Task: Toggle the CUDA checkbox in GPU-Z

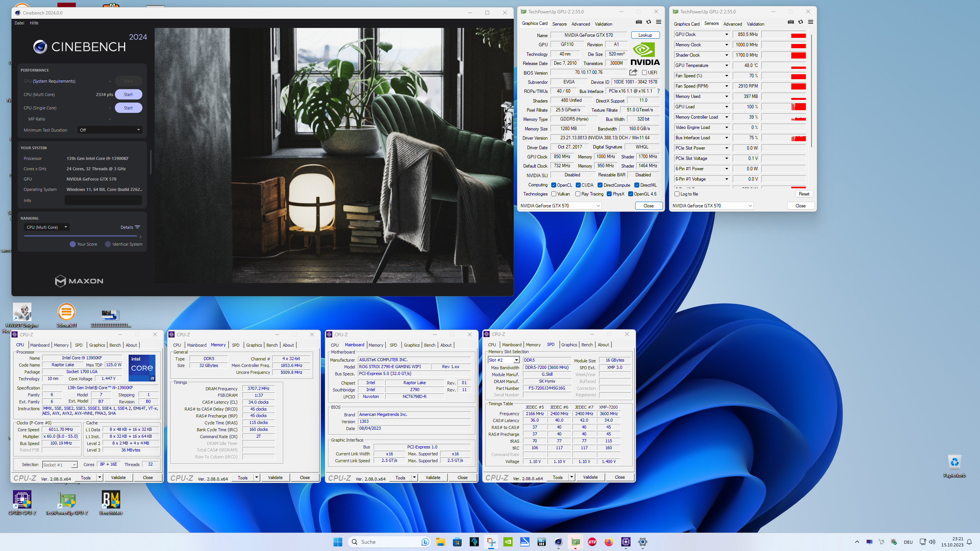Action: point(578,185)
